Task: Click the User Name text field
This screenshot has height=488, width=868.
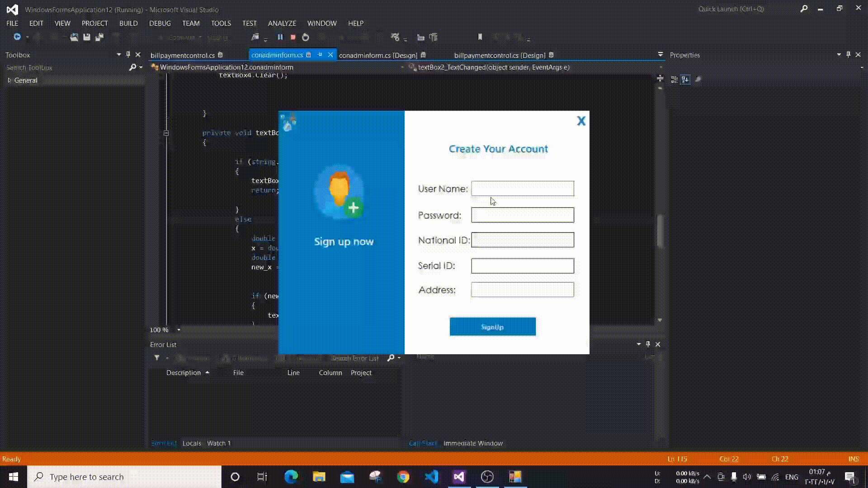Action: (522, 188)
